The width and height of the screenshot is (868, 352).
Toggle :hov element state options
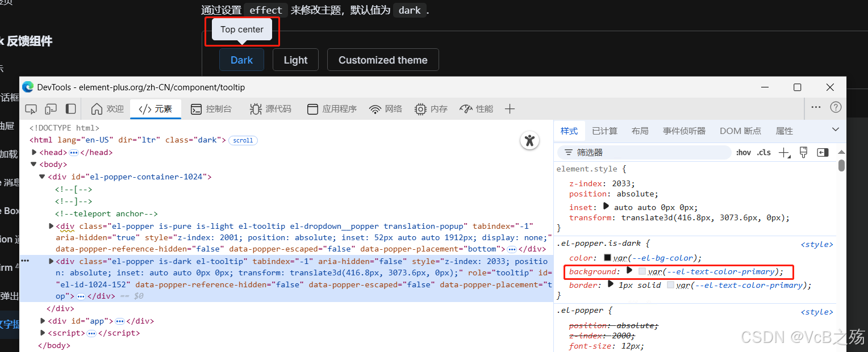pyautogui.click(x=743, y=152)
